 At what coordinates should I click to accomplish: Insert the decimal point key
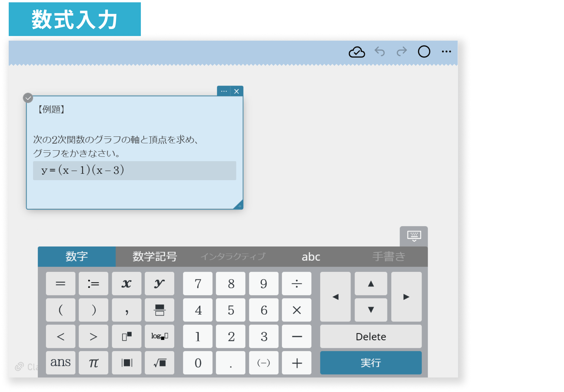[x=231, y=363]
